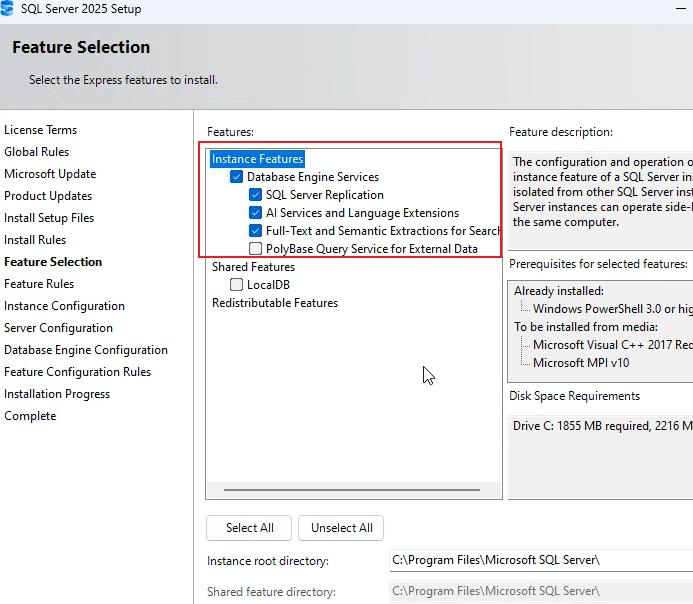Open the Instance Configuration step

[x=64, y=306]
